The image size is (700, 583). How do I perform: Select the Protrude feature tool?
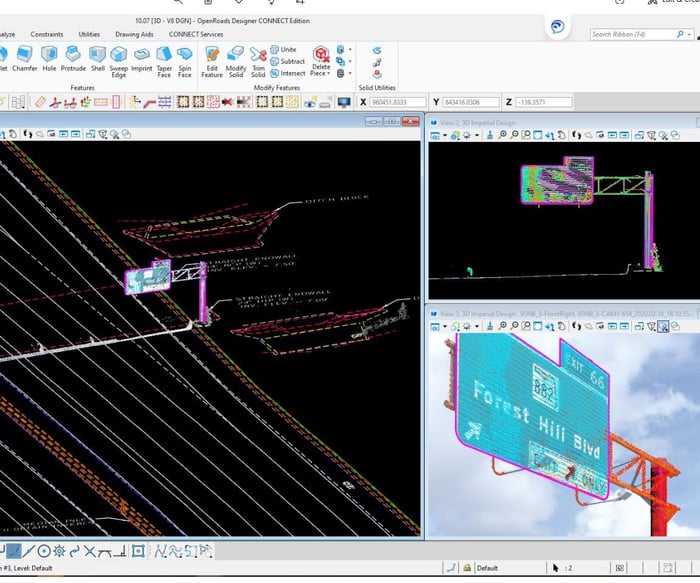(73, 59)
